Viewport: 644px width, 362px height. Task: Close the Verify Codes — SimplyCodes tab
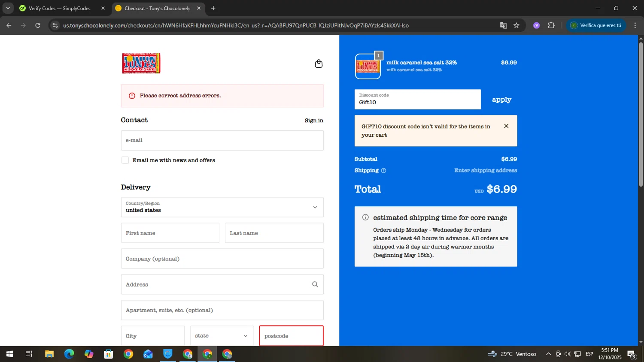(x=103, y=8)
